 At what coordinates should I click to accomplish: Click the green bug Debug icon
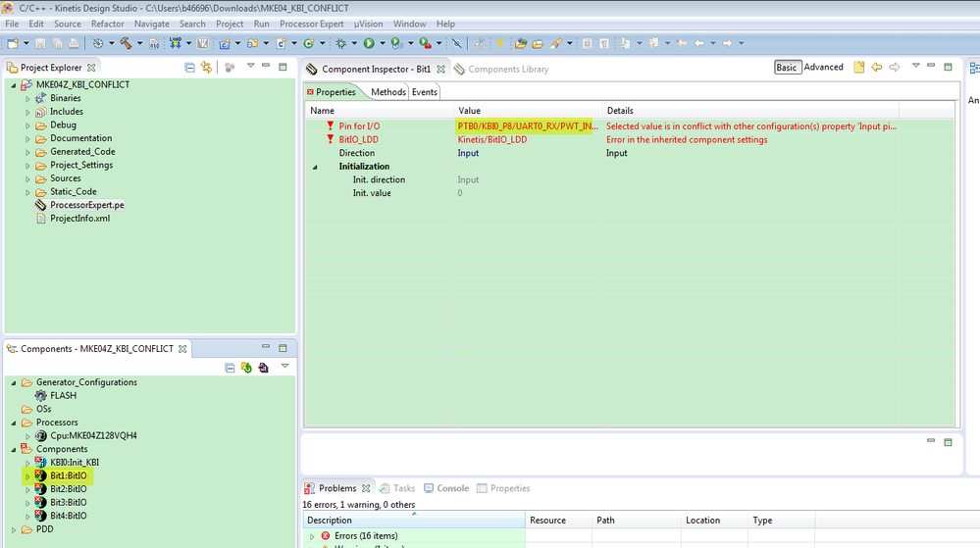coord(340,43)
